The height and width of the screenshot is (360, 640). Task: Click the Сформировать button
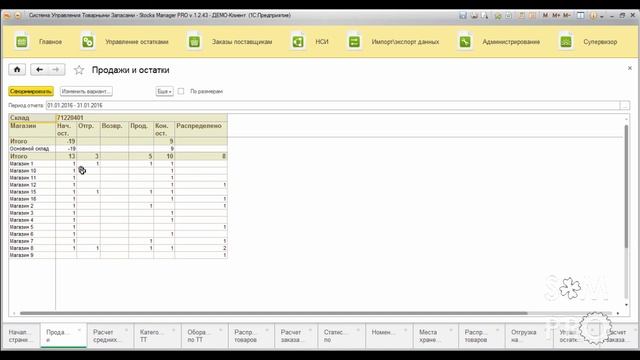click(x=31, y=91)
